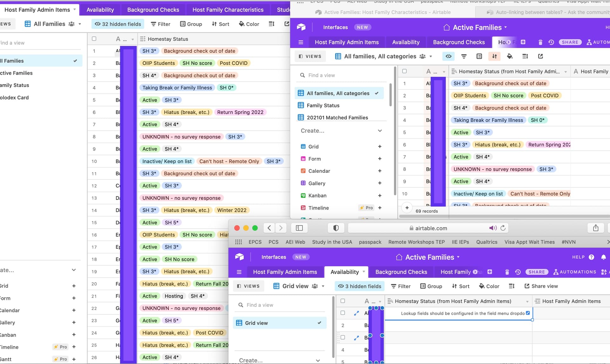Open Active Families base dropdown in top window
Viewport: 610px width, 364px height.
(x=505, y=27)
